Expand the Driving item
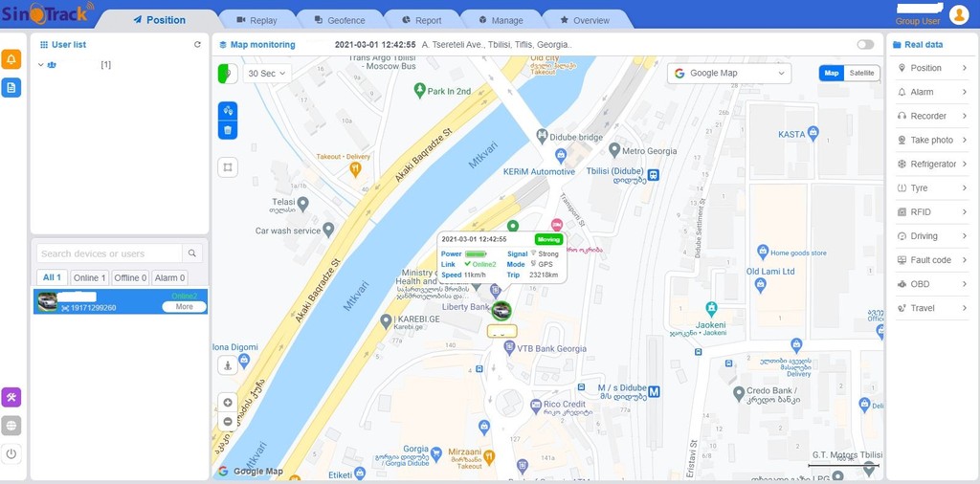Image resolution: width=980 pixels, height=484 pixels. [932, 236]
